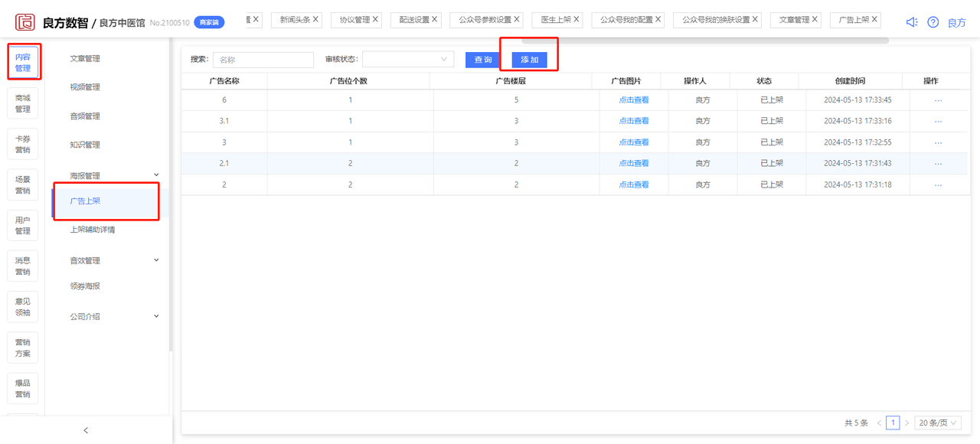Viewport: 980px width, 444px height.
Task: Close the 广告上架 tab with X
Action: coord(874,19)
